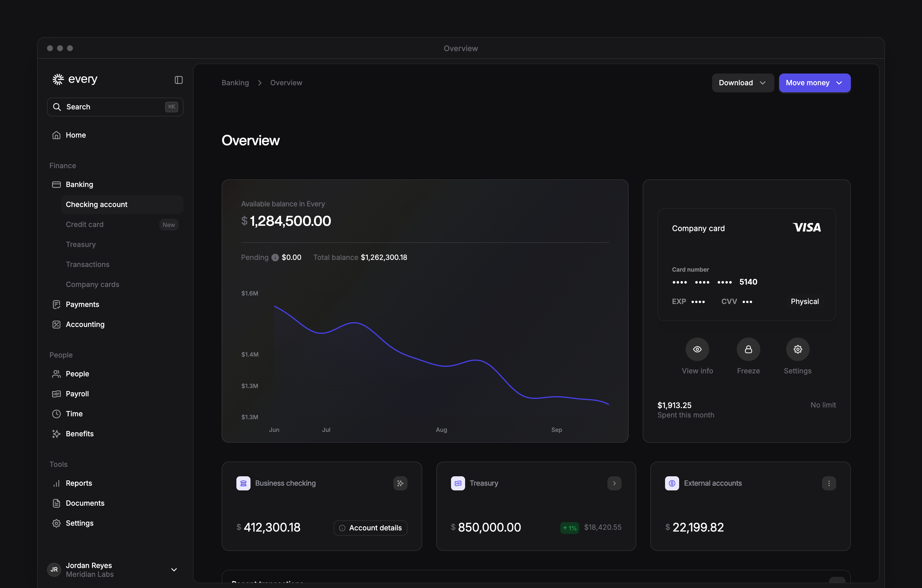Viewport: 922px width, 588px height.
Task: Open Benefits in sidebar
Action: [x=115, y=434]
